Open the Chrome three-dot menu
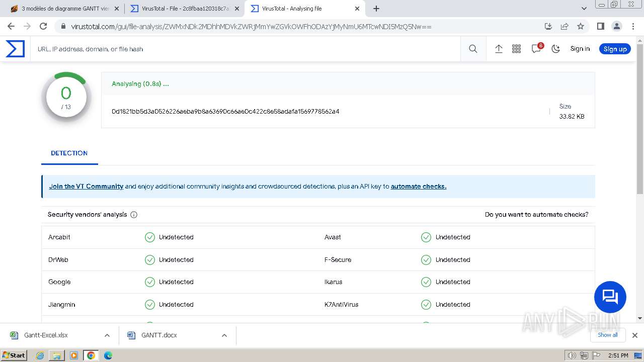644x362 pixels. pos(633,26)
